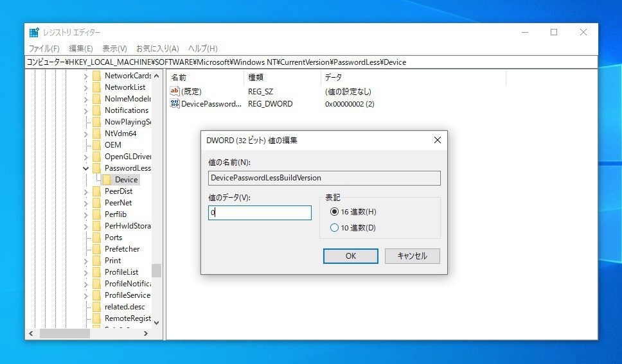622x364 pixels.
Task: Select the 10 進数(D) decimal radio button
Action: coord(334,228)
